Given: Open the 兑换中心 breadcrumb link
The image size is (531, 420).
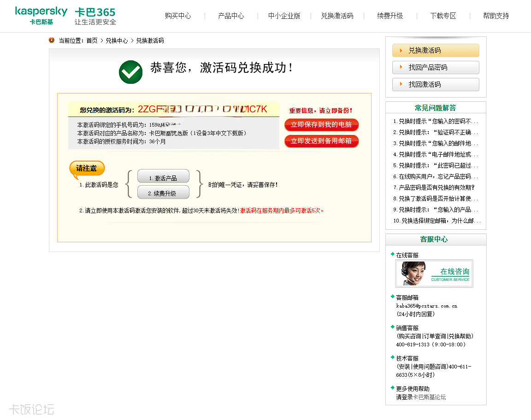Looking at the screenshot, I should point(117,41).
